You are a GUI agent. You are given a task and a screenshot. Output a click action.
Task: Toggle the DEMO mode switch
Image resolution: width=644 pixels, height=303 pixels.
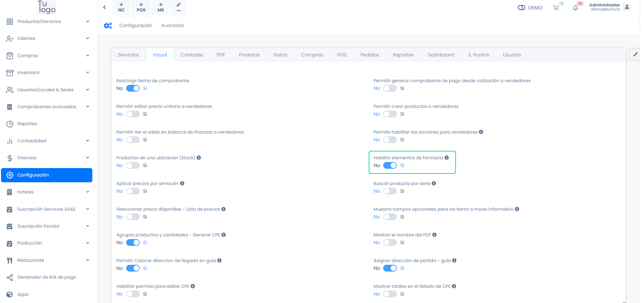click(521, 8)
